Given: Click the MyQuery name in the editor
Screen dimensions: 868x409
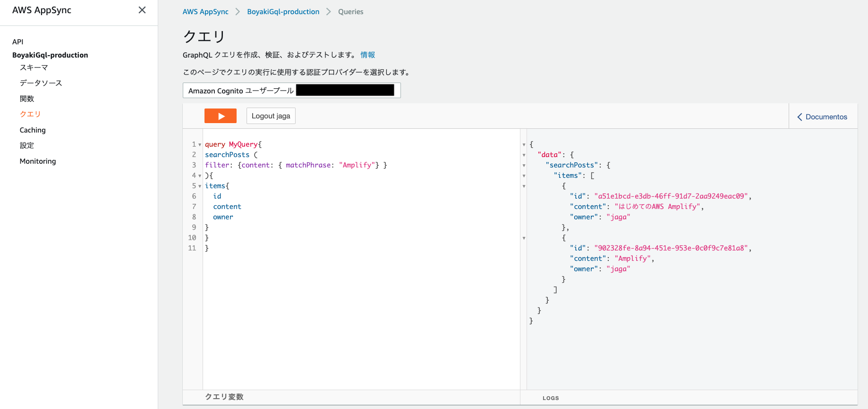Looking at the screenshot, I should (243, 144).
